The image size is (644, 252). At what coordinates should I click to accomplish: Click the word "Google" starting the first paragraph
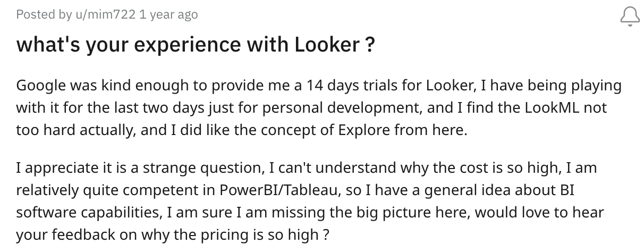pos(40,86)
